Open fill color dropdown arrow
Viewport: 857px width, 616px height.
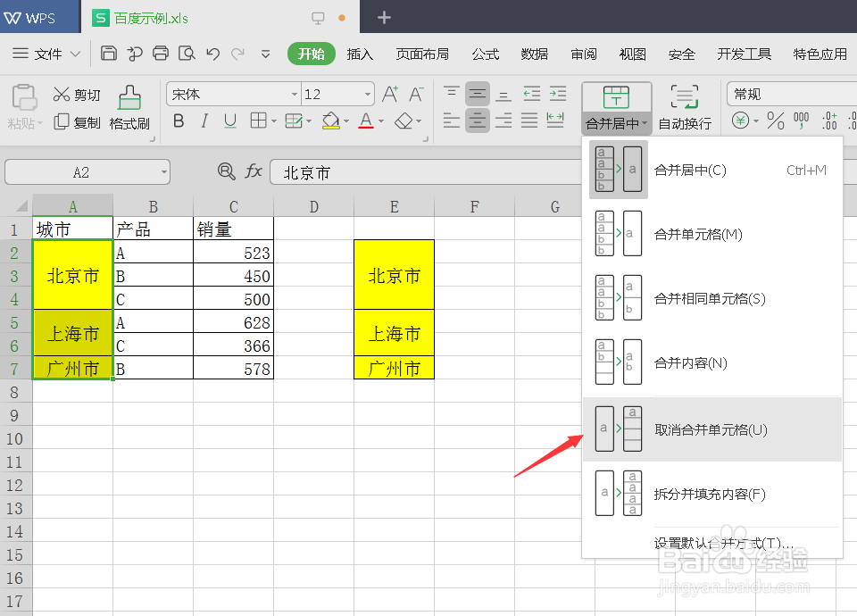click(x=346, y=121)
